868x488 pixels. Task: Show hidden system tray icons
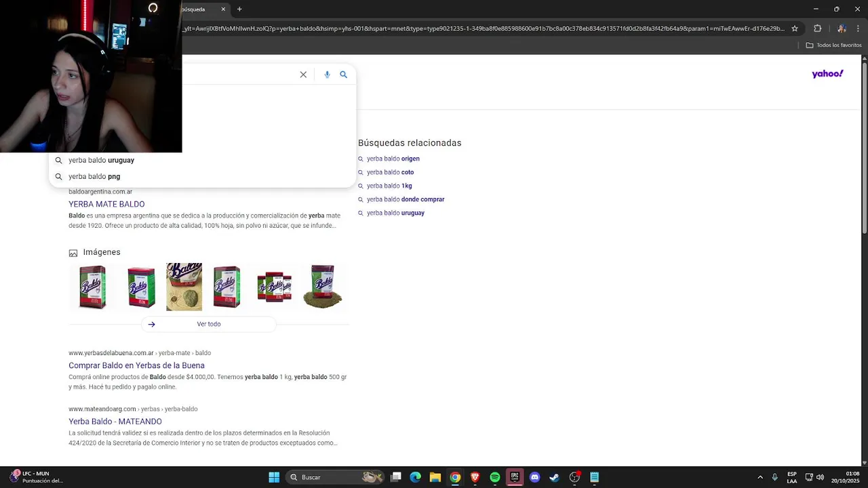click(x=760, y=477)
